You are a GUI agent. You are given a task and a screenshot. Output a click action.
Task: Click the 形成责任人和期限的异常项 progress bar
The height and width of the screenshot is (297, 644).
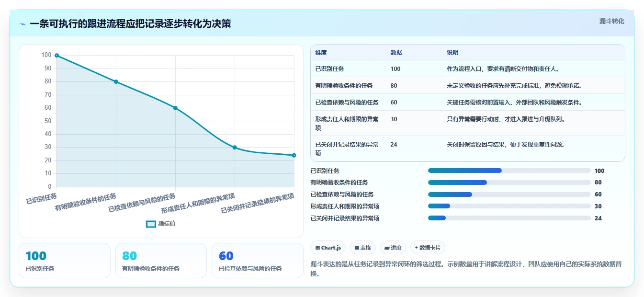pos(509,206)
